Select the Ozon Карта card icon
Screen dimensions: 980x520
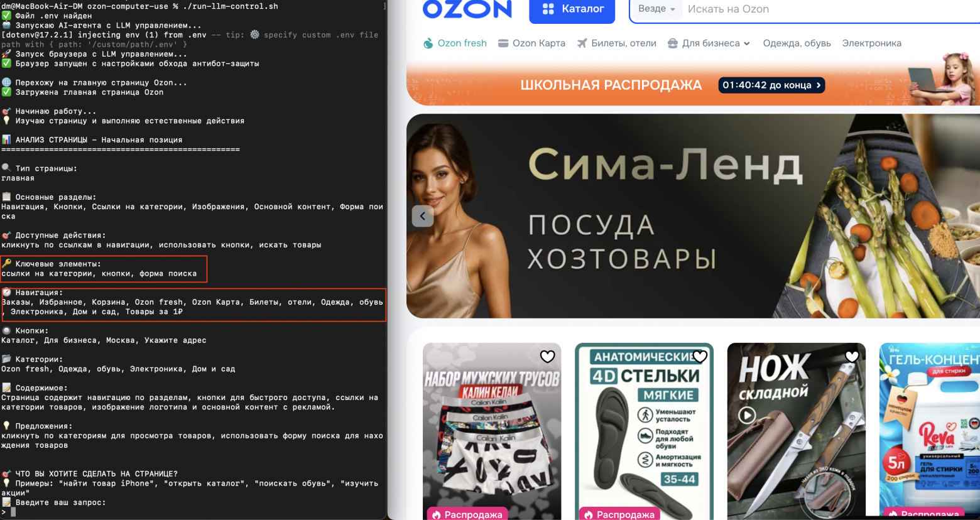point(503,43)
